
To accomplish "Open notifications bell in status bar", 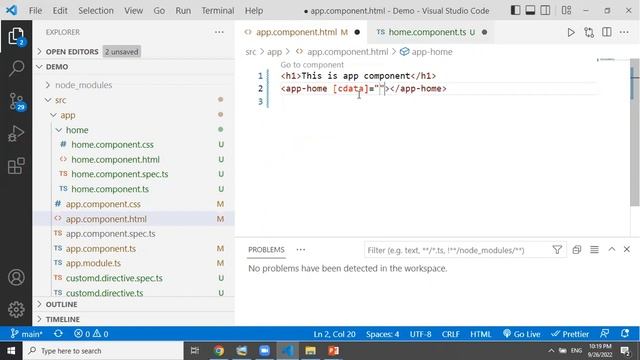I will 625,334.
